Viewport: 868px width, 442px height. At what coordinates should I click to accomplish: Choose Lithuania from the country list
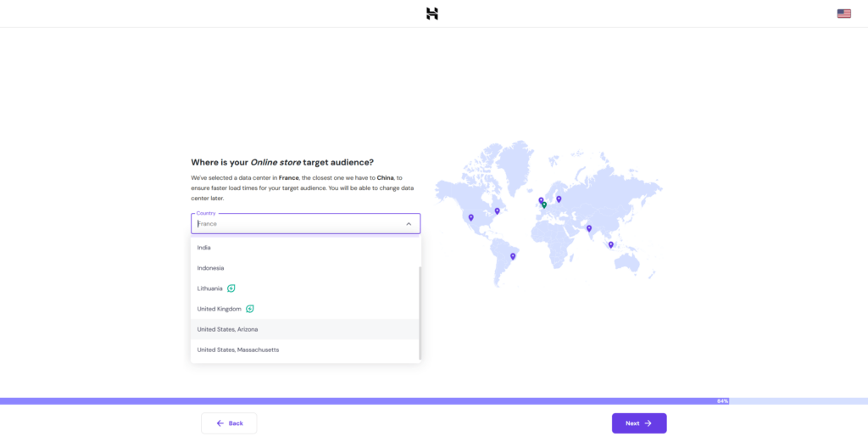click(210, 288)
